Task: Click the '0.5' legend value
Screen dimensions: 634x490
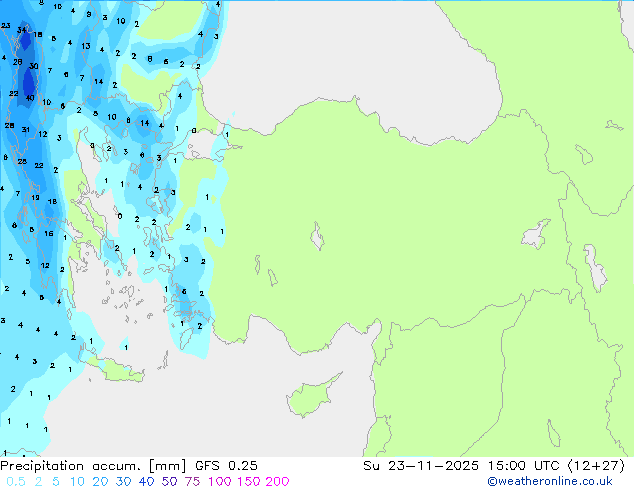Action: click(x=16, y=482)
